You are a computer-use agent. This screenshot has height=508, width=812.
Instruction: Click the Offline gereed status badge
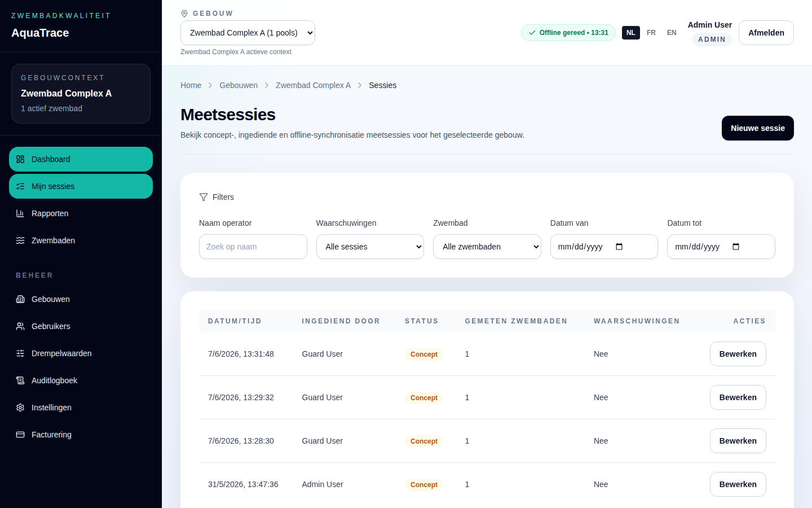tap(568, 33)
